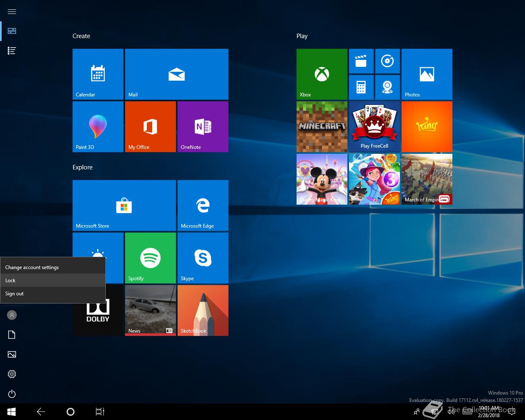Open the Mail tile
525x420 pixels.
click(x=177, y=74)
